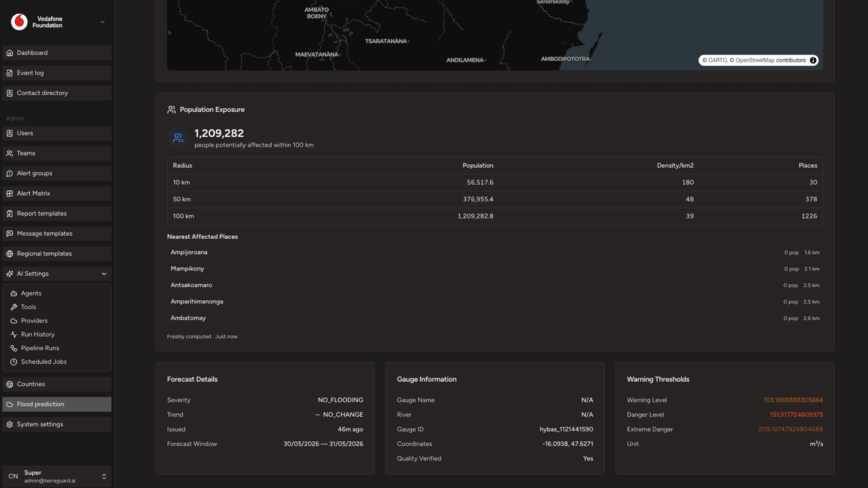
Task: Open the Agents submenu item
Action: click(x=57, y=294)
